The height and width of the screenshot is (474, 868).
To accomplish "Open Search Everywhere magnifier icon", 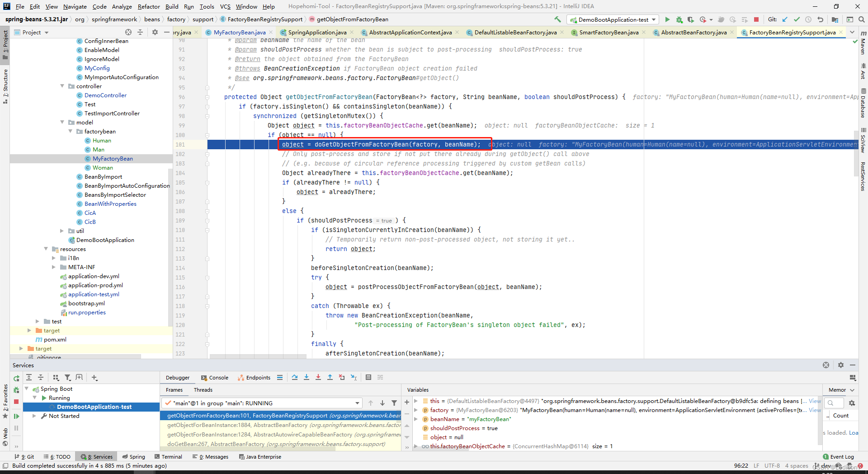I will tap(862, 19).
